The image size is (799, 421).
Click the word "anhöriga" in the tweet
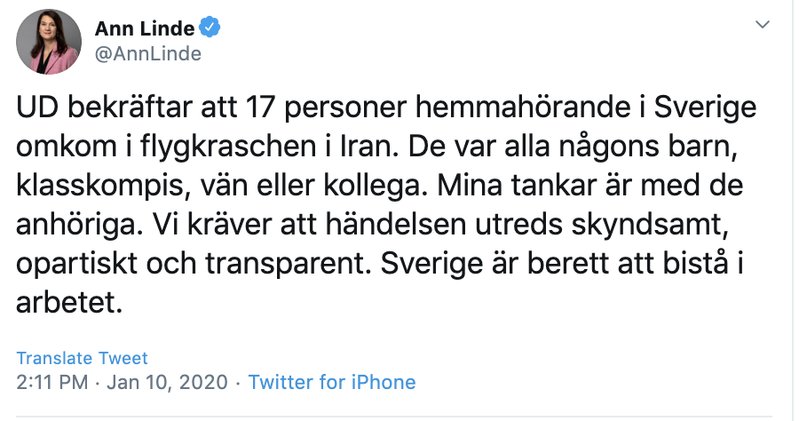tap(78, 226)
